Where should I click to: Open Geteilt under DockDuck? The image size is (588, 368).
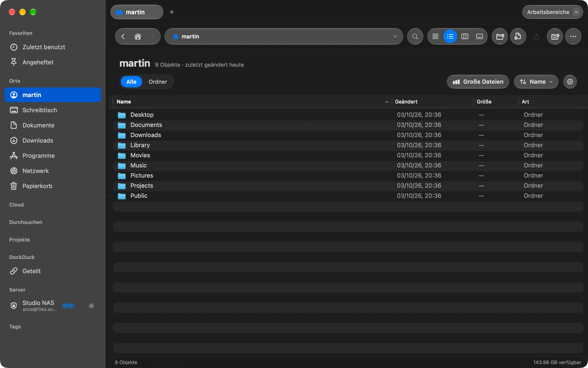pos(53,271)
